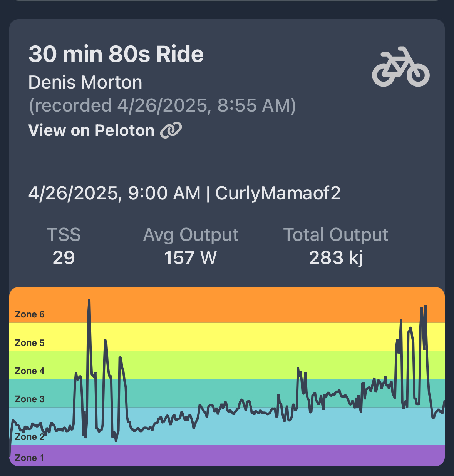This screenshot has width=454, height=476.
Task: Click the yellow Zone 5 band
Action: pyautogui.click(x=231, y=337)
